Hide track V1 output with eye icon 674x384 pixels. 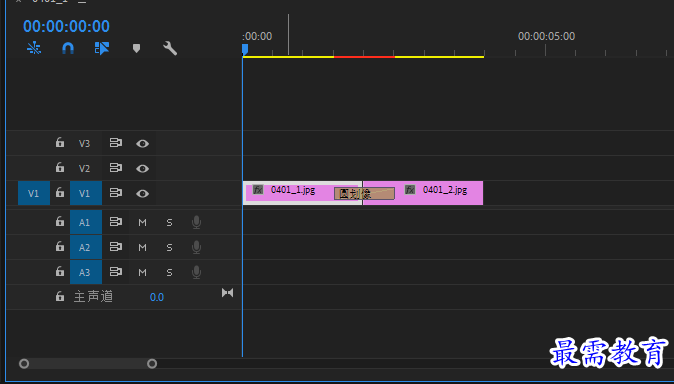coord(142,194)
